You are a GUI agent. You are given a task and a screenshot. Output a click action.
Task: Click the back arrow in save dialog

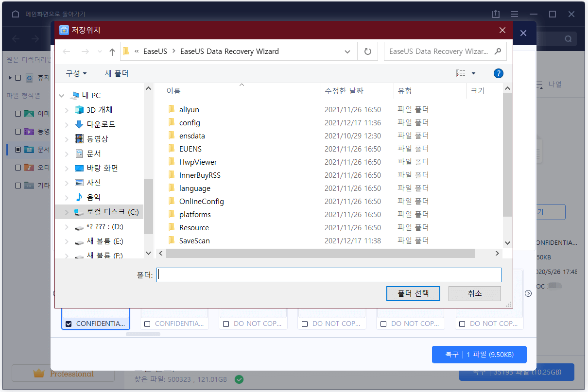67,51
